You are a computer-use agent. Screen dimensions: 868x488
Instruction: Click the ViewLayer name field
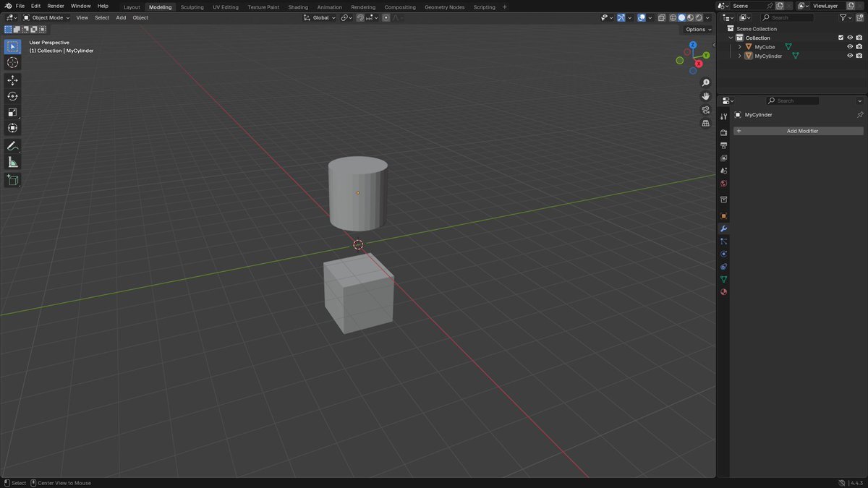click(830, 6)
